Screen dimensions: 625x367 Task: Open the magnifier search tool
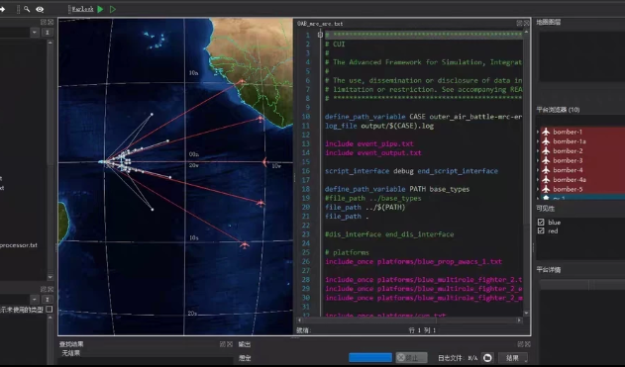(27, 9)
